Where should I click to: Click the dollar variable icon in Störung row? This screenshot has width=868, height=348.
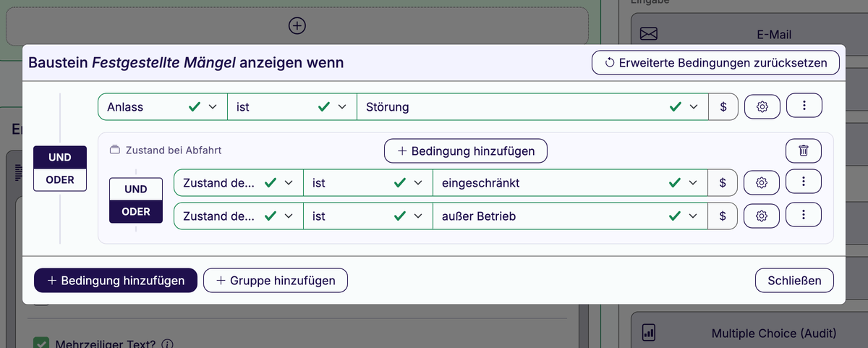click(x=723, y=106)
